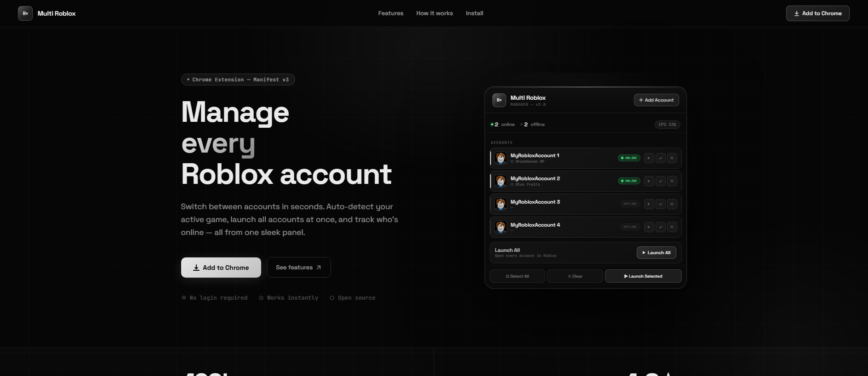Click the 2 online counter
This screenshot has height=376, width=868.
tap(503, 125)
